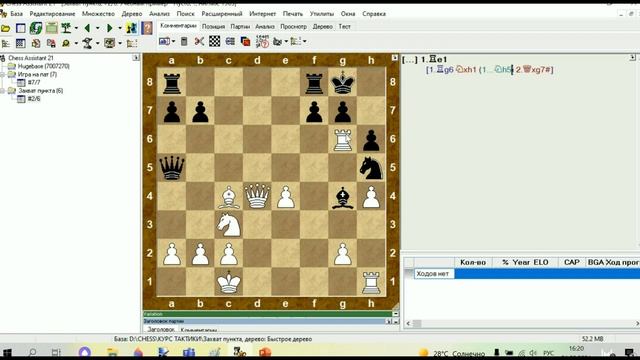Click the green swirl toolbar icon

pos(36,28)
